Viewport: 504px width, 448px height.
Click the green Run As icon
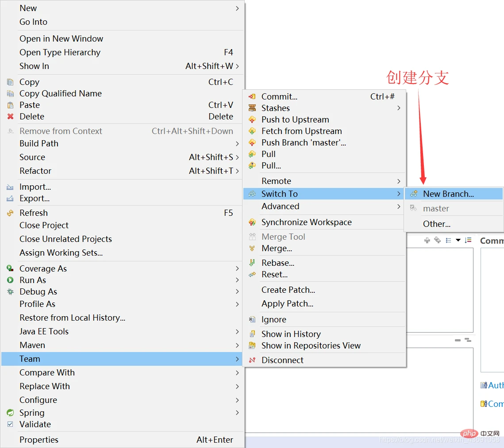(10, 280)
